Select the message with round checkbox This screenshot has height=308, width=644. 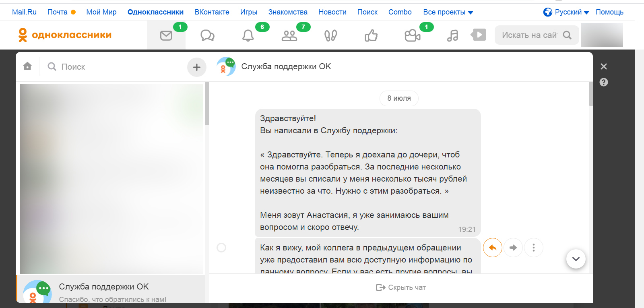point(221,248)
